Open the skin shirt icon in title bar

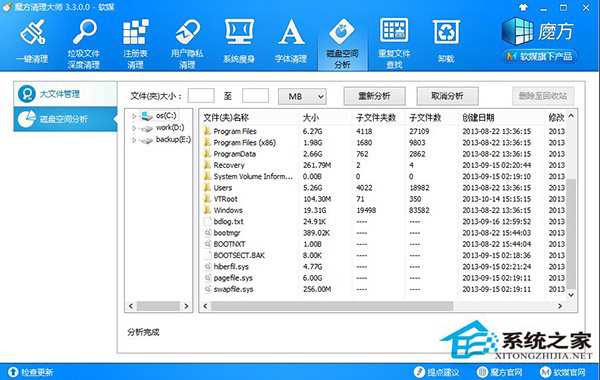tap(523, 7)
